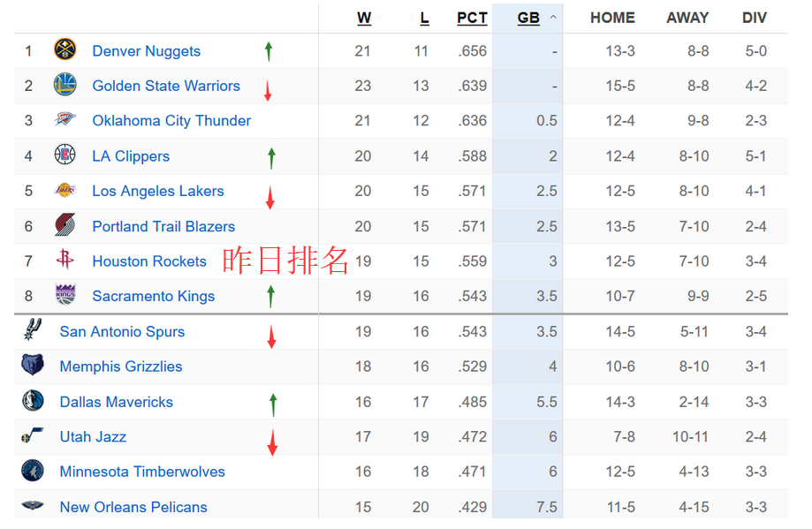Click the Utah Jazz team name
The height and width of the screenshot is (529, 812).
(93, 436)
